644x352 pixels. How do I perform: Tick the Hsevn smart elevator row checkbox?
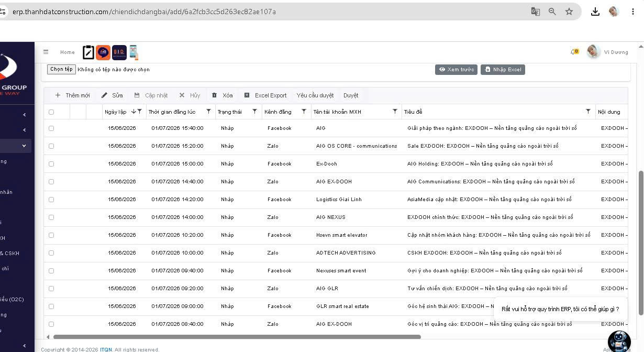[51, 235]
